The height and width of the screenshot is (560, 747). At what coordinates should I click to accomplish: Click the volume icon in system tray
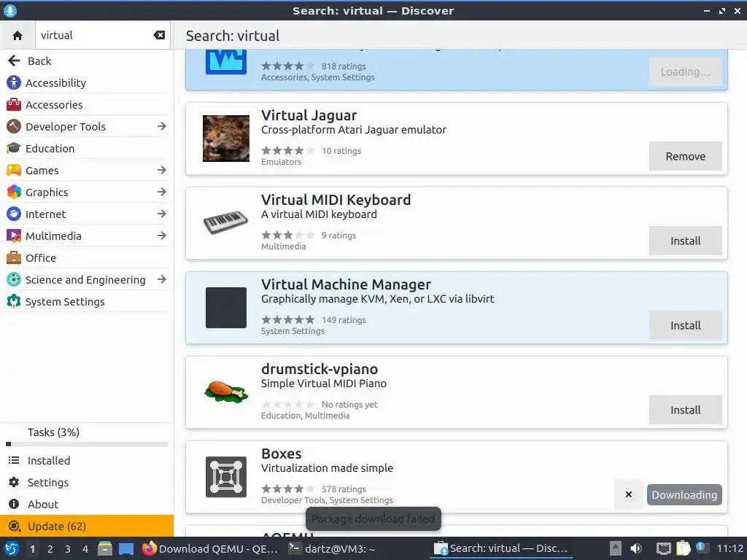(x=636, y=548)
